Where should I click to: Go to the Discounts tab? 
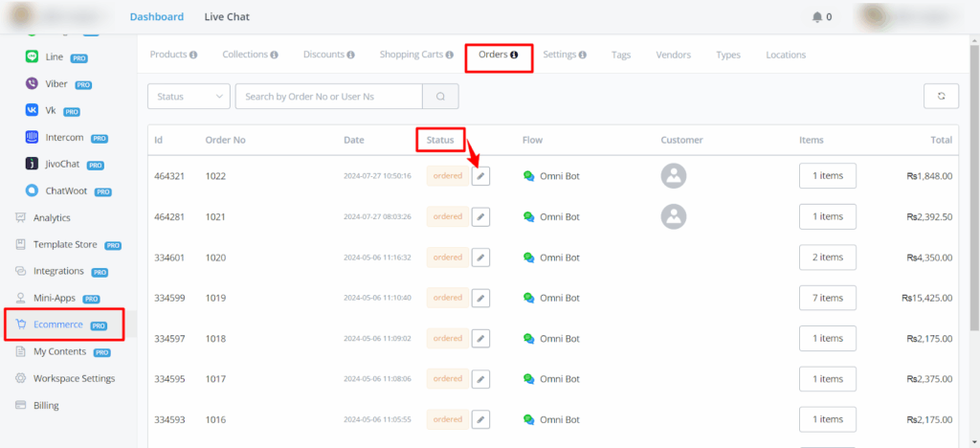[328, 55]
